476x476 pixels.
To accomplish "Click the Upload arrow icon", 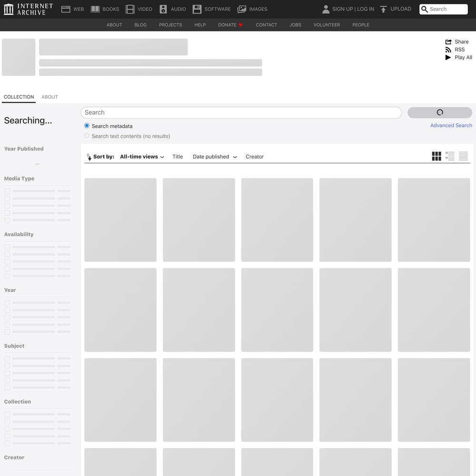I will (383, 9).
